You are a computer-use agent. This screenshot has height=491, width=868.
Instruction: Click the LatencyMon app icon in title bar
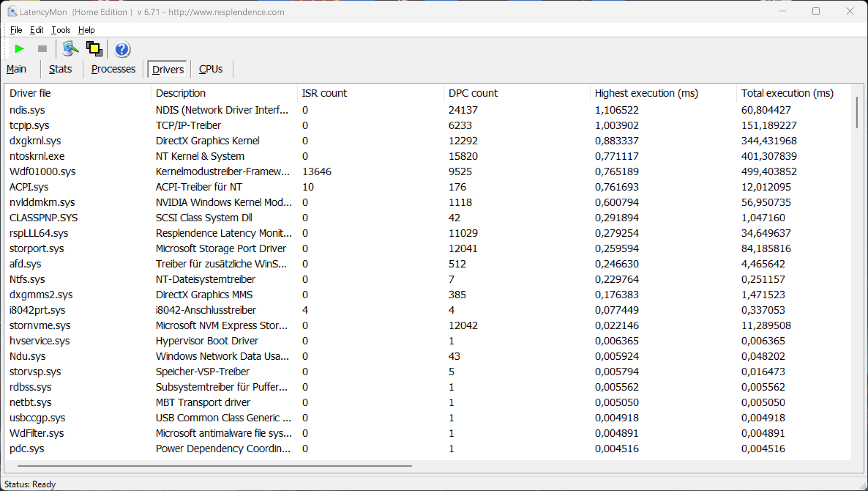pos(12,12)
